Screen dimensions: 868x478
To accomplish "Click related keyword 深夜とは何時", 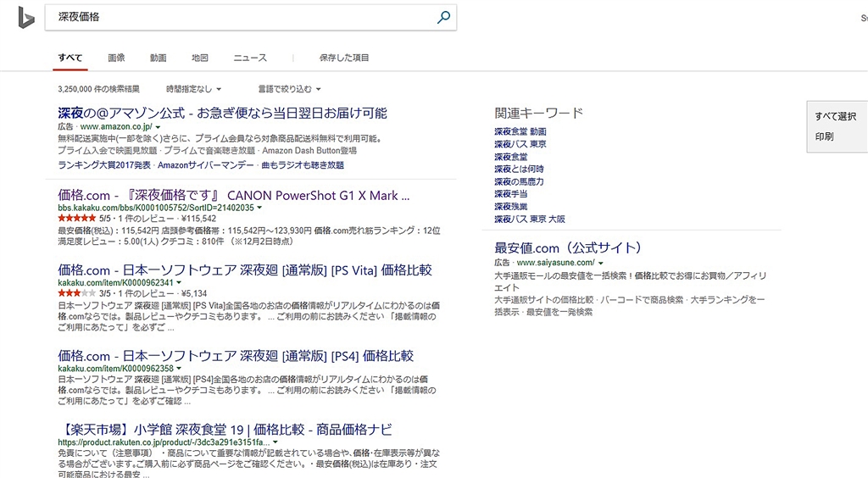I will [x=520, y=169].
